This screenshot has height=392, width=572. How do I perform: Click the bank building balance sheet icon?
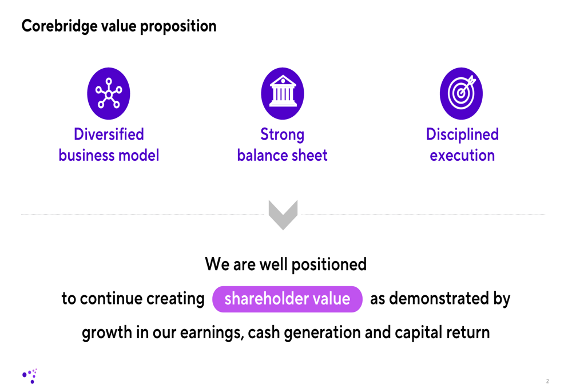click(x=283, y=93)
